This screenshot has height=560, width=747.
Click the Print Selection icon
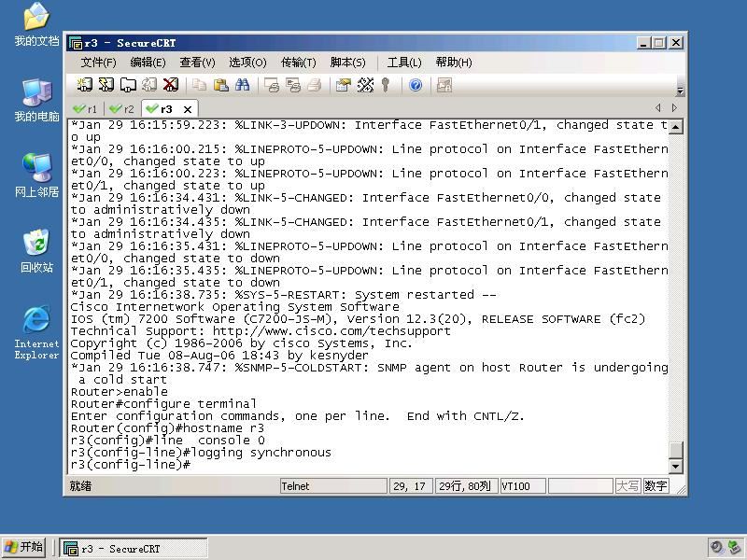click(x=293, y=85)
